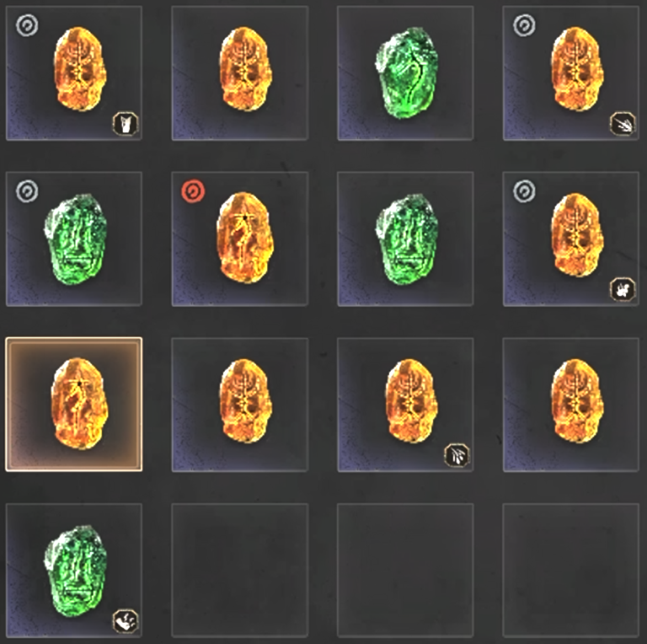The image size is (647, 644).
Task: Click the splat-shaped badge on the yellow relic
Action: [x=623, y=289]
